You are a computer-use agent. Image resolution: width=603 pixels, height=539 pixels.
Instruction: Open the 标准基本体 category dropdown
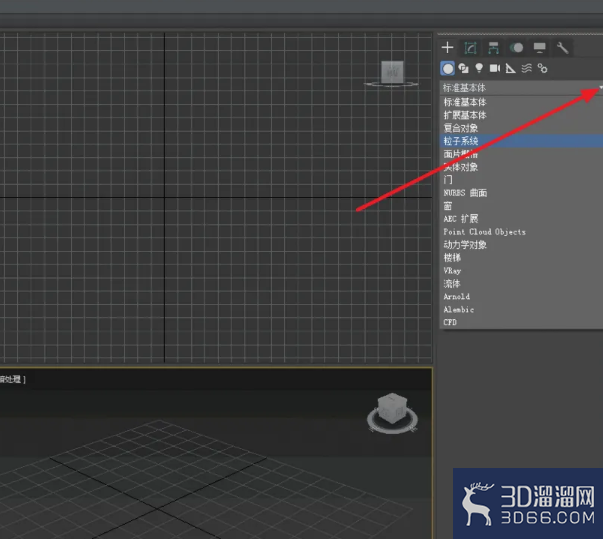(521, 88)
